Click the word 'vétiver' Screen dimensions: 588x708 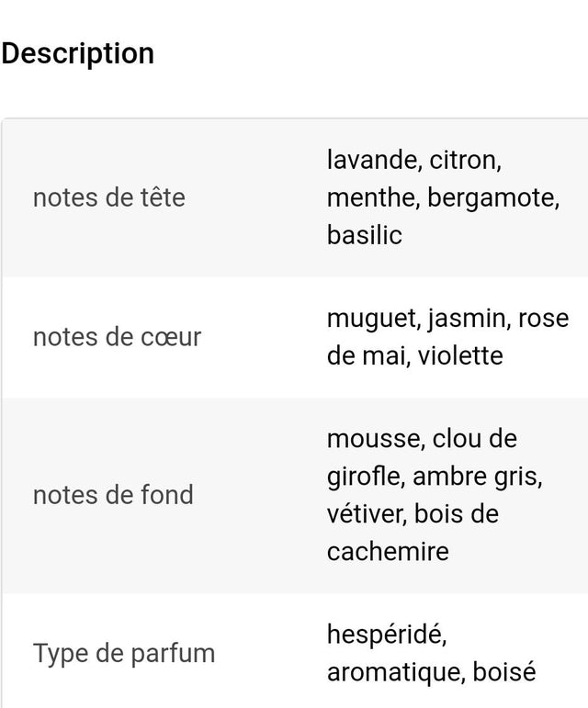tap(366, 513)
